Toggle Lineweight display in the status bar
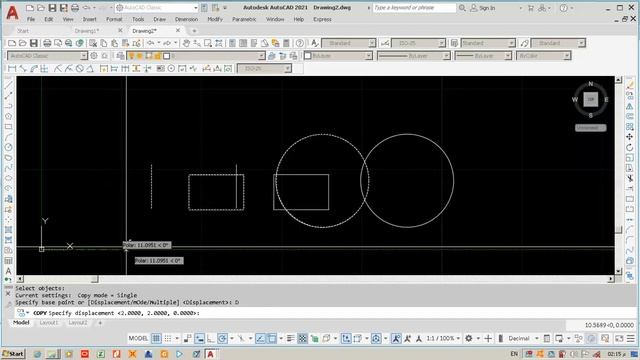Image resolution: width=640 pixels, height=360 pixels. coord(290,338)
